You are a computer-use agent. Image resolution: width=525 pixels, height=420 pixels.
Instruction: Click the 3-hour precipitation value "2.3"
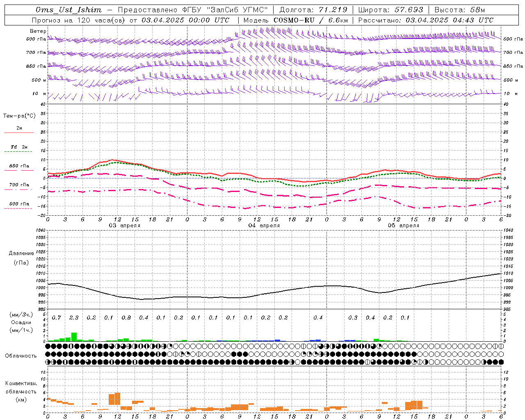(x=74, y=317)
